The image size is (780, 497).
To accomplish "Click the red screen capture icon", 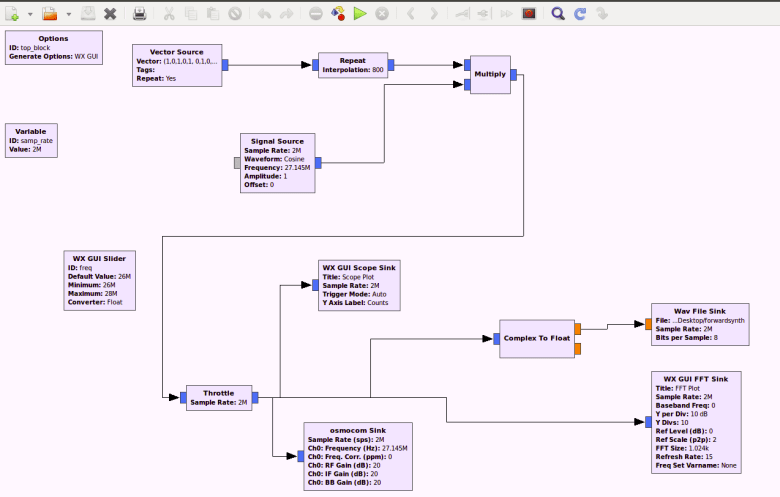I will click(529, 14).
